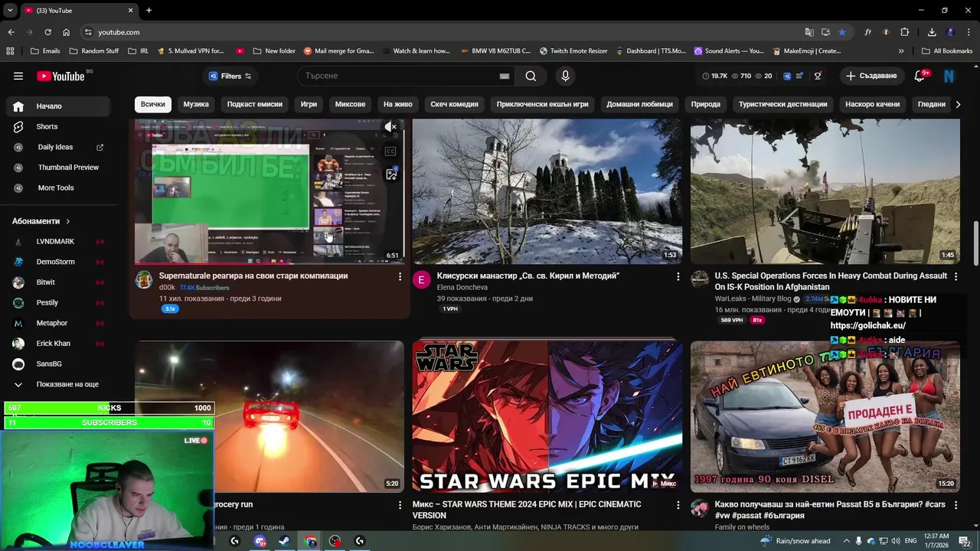The width and height of the screenshot is (980, 551).
Task: Open the Filters button
Action: (230, 76)
